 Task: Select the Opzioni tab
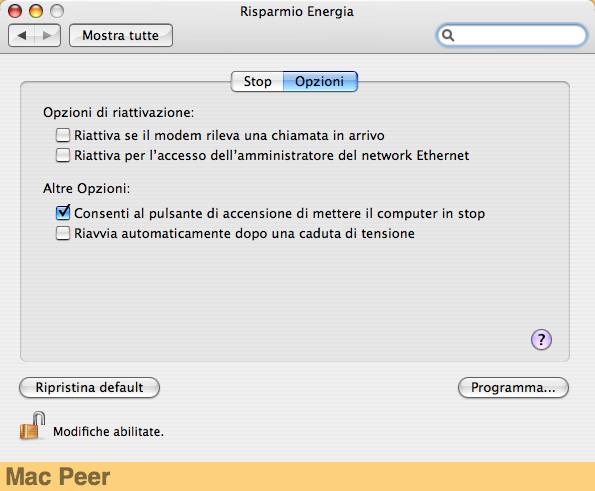click(320, 82)
